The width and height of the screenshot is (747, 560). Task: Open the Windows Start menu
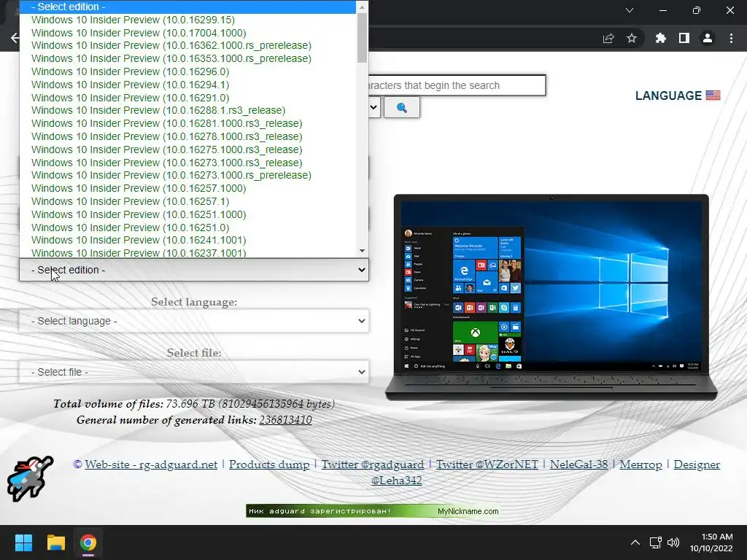tap(23, 542)
